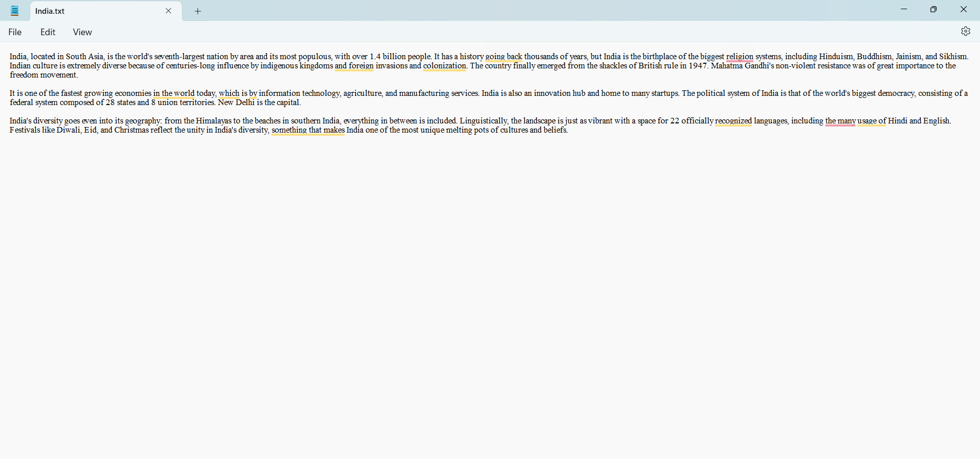Image resolution: width=980 pixels, height=459 pixels.
Task: Close the India.txt tab
Action: point(168,11)
